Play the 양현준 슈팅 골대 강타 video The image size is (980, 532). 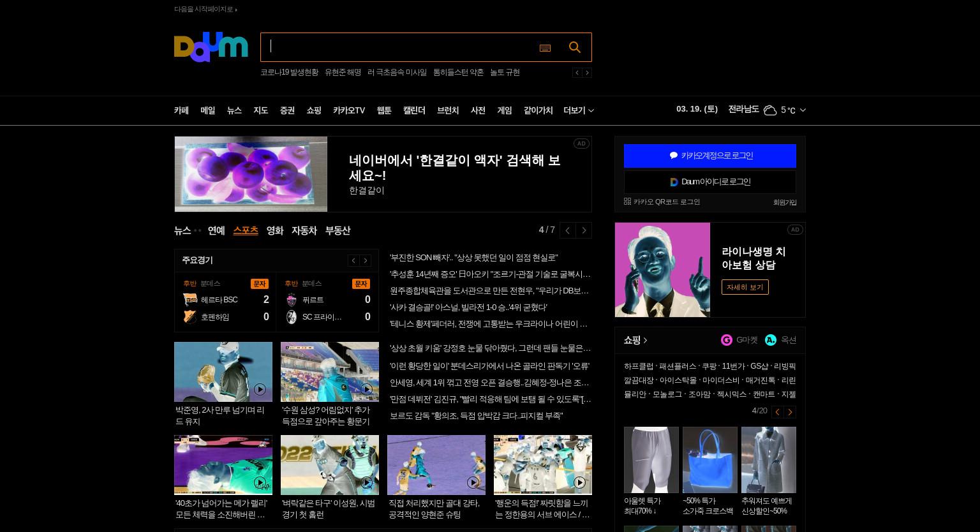point(473,482)
